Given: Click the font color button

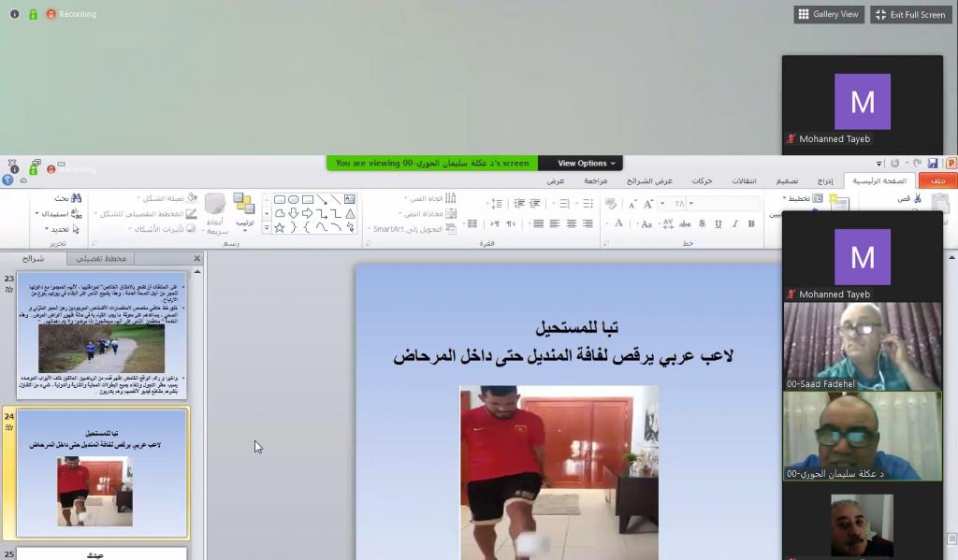Looking at the screenshot, I should [x=618, y=223].
